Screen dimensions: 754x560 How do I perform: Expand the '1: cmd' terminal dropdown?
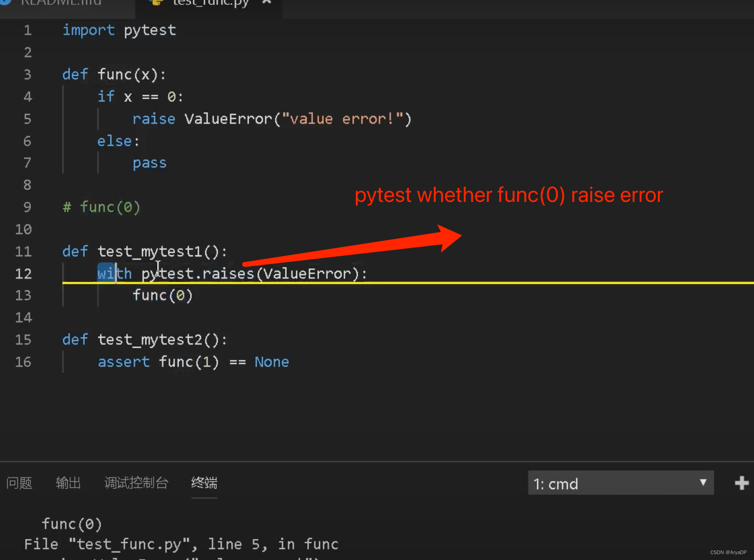tap(621, 483)
